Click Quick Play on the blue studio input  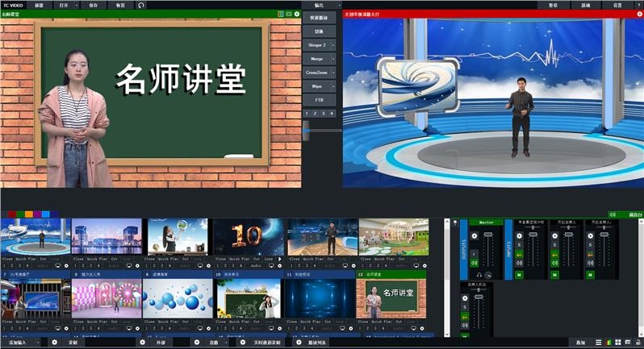[x=26, y=260]
